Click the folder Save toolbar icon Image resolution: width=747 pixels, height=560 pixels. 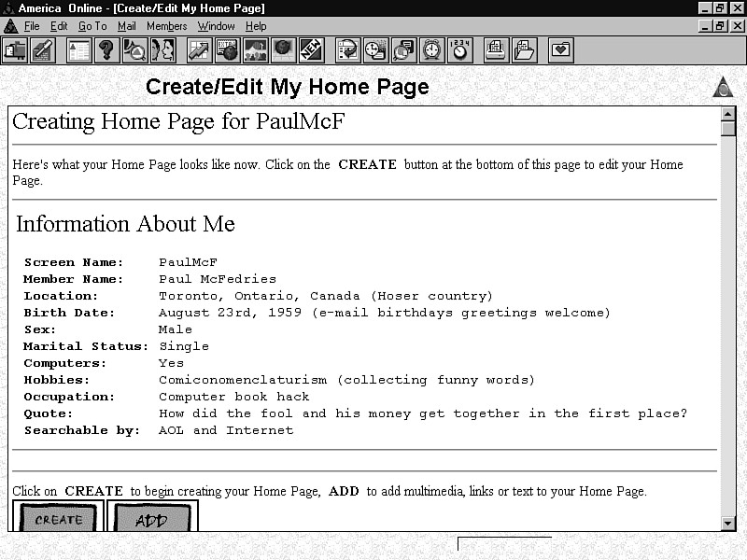(525, 50)
